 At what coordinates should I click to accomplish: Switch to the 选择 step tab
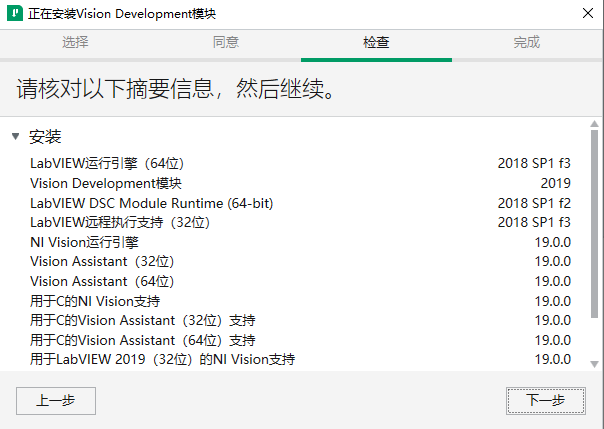click(75, 42)
